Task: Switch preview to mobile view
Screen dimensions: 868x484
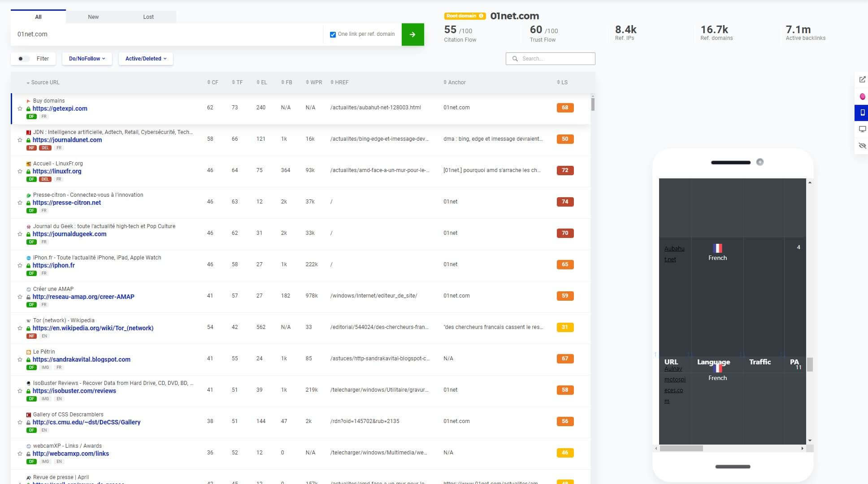Action: coord(861,113)
